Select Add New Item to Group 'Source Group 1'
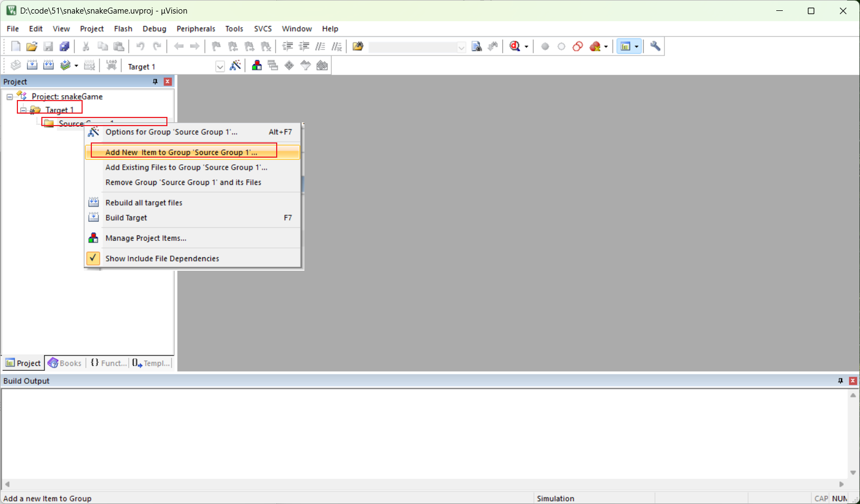 192,152
